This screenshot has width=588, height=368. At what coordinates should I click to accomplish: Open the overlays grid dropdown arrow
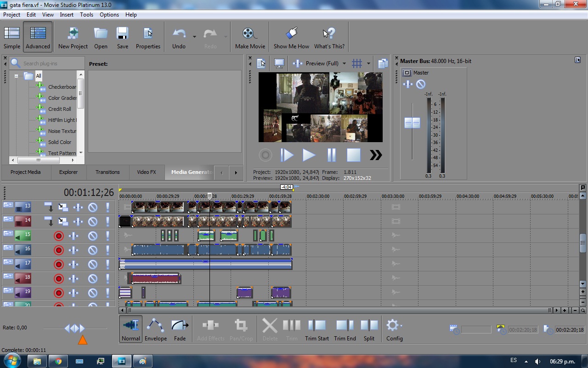pyautogui.click(x=368, y=63)
